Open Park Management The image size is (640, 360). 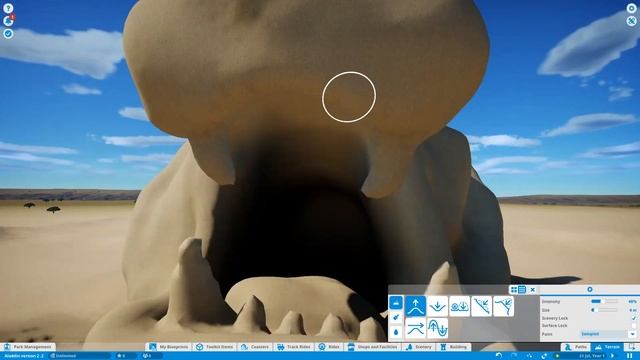(x=28, y=347)
